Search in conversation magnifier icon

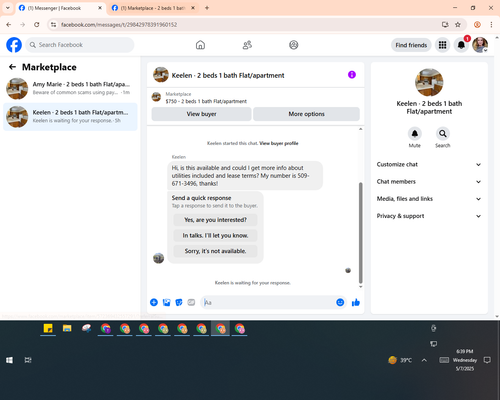[443, 134]
